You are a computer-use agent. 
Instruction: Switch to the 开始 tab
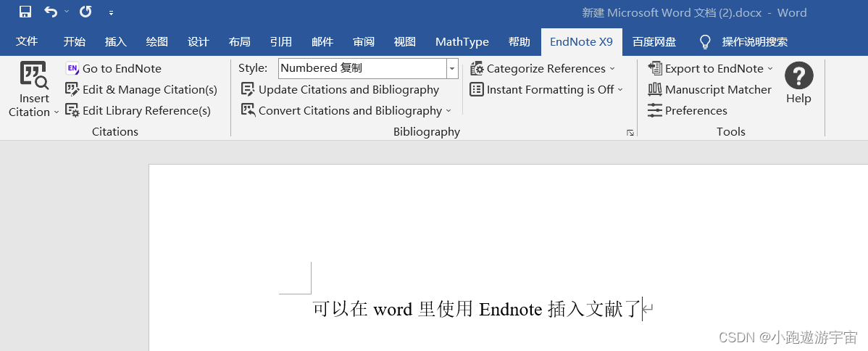[x=74, y=41]
